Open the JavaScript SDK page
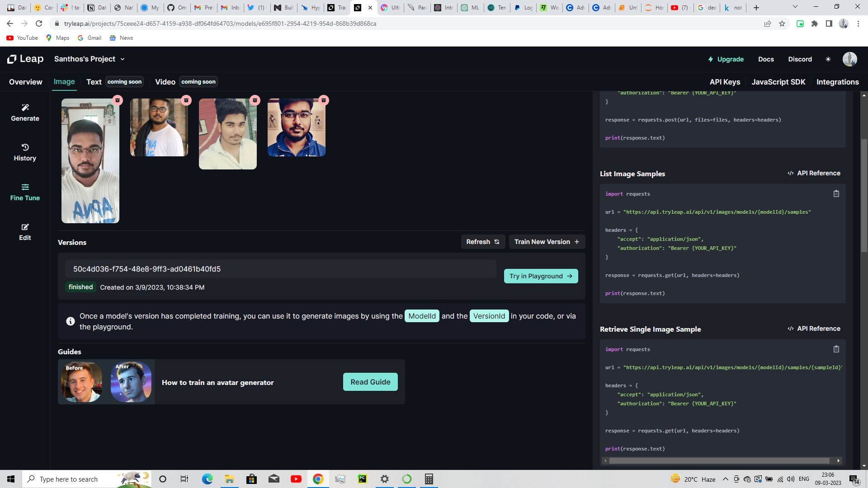This screenshot has width=868, height=488. point(778,82)
